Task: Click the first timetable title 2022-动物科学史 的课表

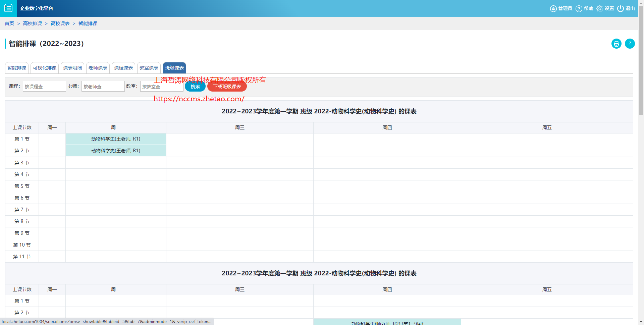Action: pos(319,111)
